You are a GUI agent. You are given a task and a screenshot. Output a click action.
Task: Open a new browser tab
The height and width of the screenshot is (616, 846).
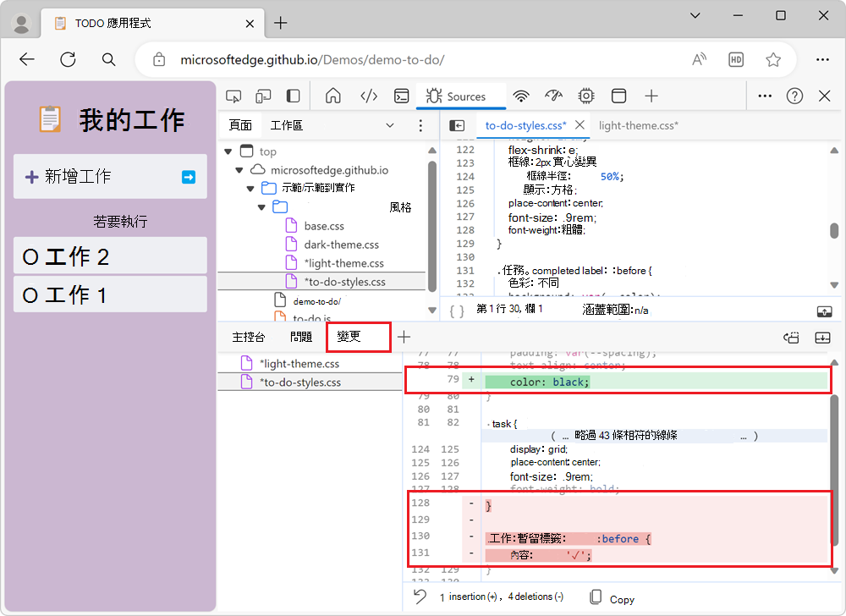(281, 23)
